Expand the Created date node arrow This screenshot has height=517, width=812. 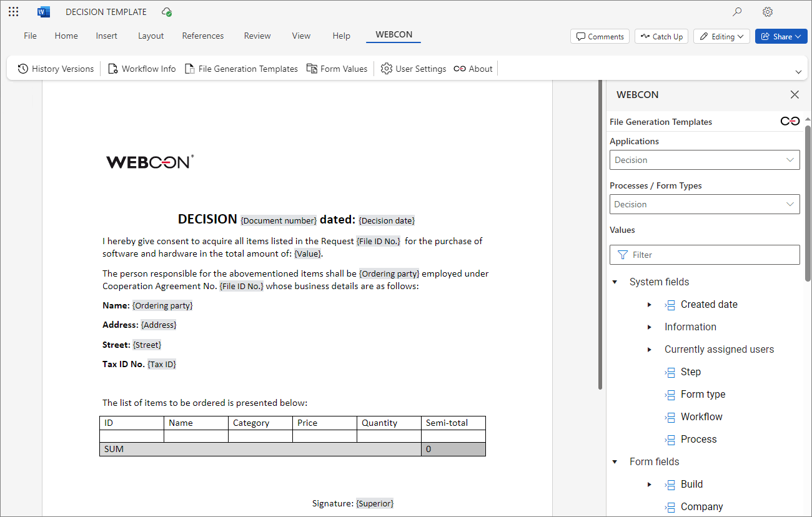click(x=650, y=305)
